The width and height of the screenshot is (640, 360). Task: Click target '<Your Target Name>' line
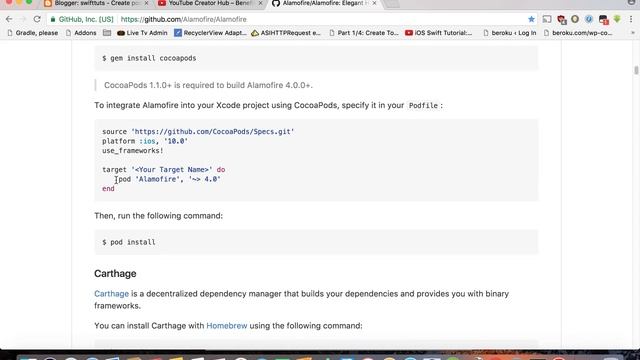click(163, 169)
